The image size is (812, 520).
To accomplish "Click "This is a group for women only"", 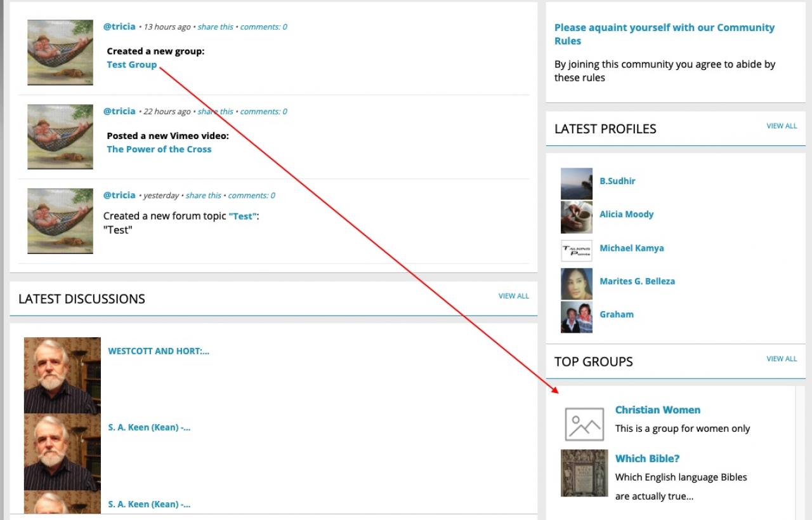I will click(x=683, y=429).
